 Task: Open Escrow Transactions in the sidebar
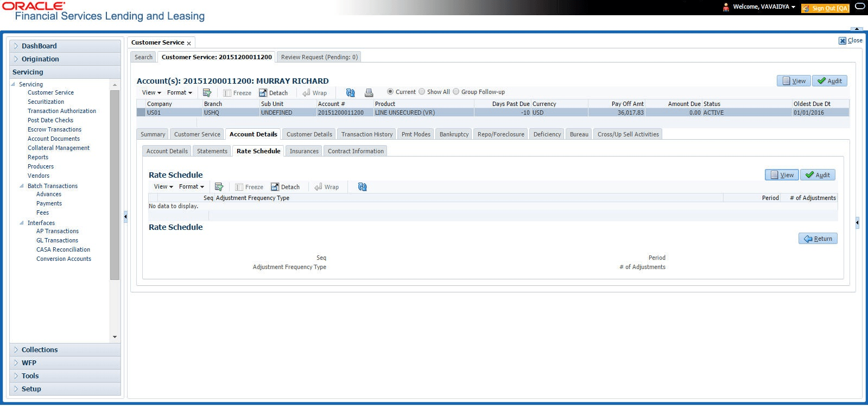pos(54,129)
